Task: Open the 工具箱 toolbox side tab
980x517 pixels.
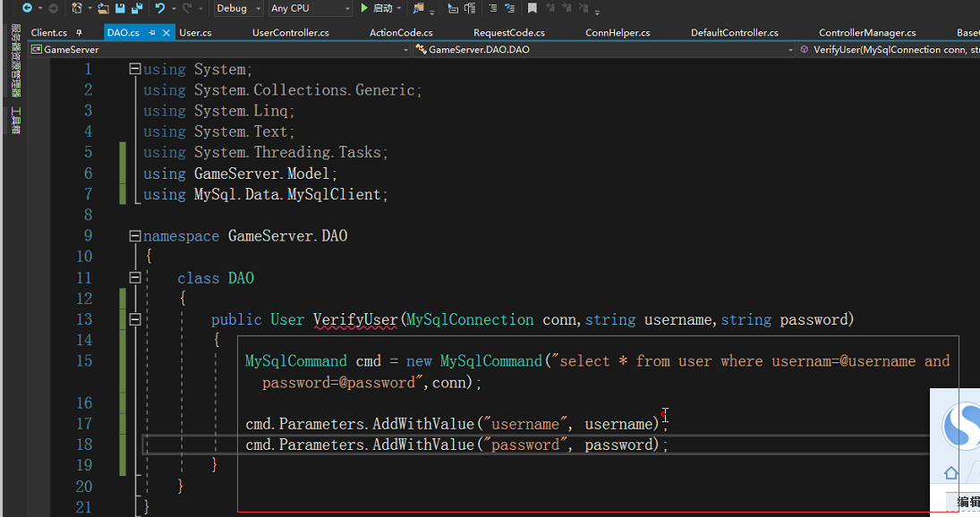Action: (16, 121)
